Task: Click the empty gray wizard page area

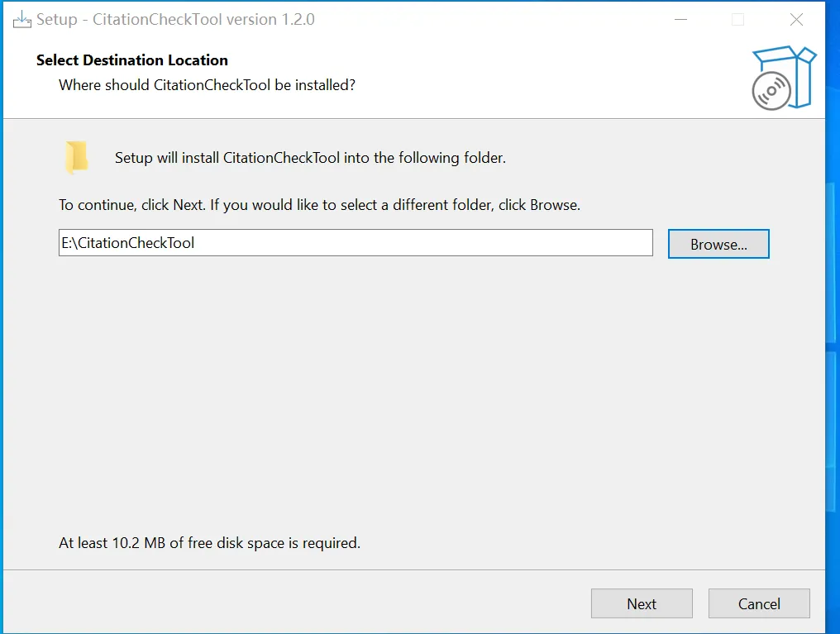Action: pos(413,396)
